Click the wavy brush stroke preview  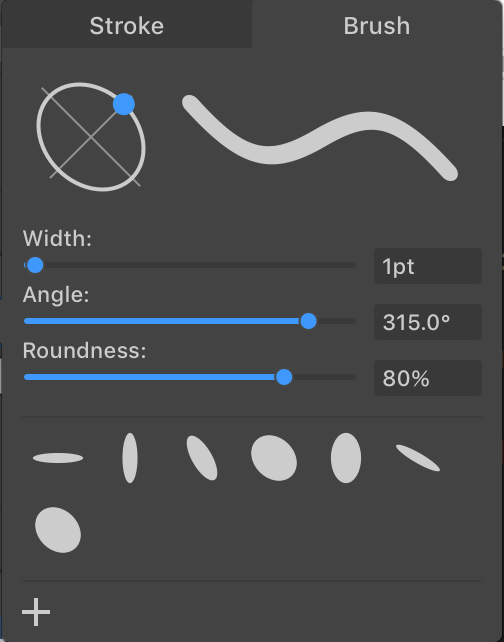[320, 137]
